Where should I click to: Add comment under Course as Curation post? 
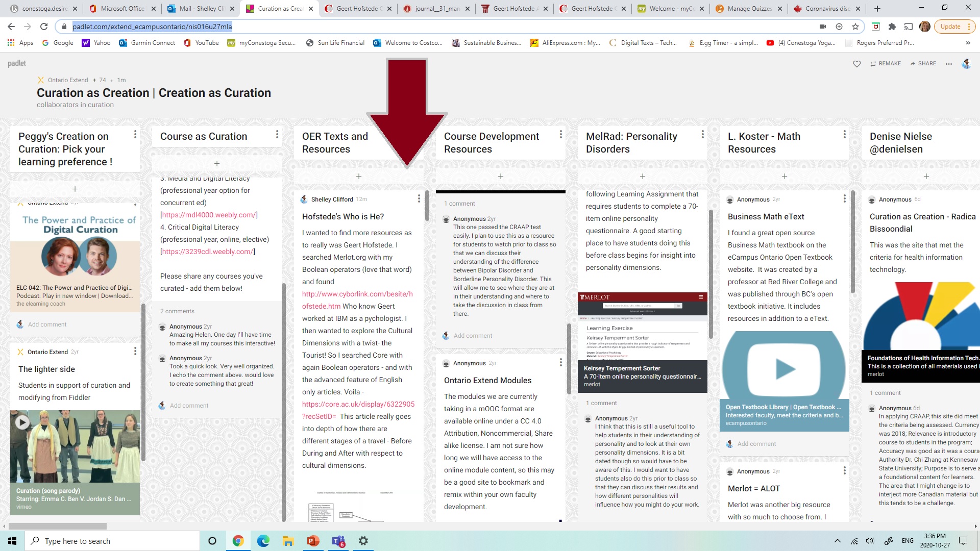point(189,406)
